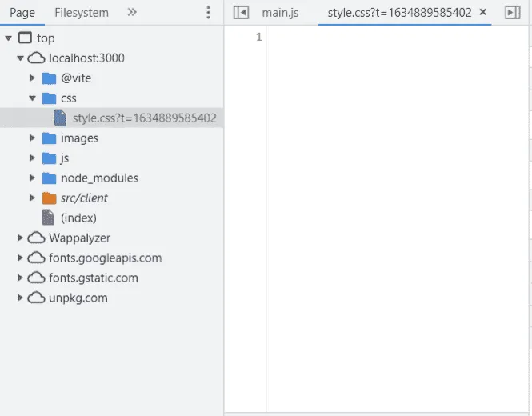Toggle the debugger sidebar on the right
The height and width of the screenshot is (416, 532).
[x=512, y=13]
